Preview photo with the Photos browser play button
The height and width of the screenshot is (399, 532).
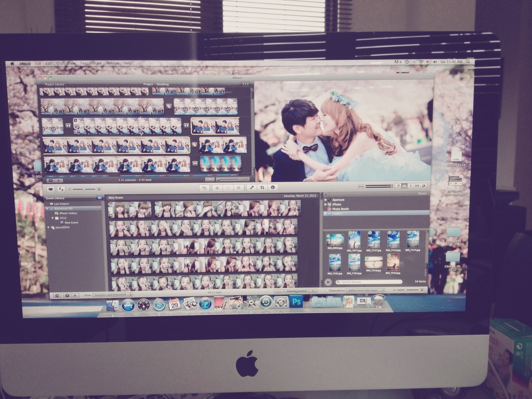328,282
